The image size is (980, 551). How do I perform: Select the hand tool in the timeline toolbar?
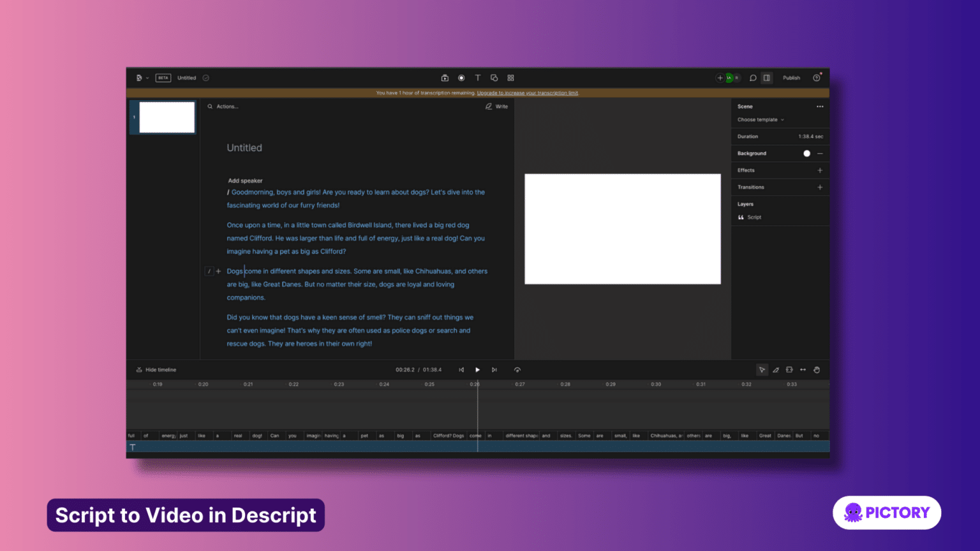click(x=817, y=369)
